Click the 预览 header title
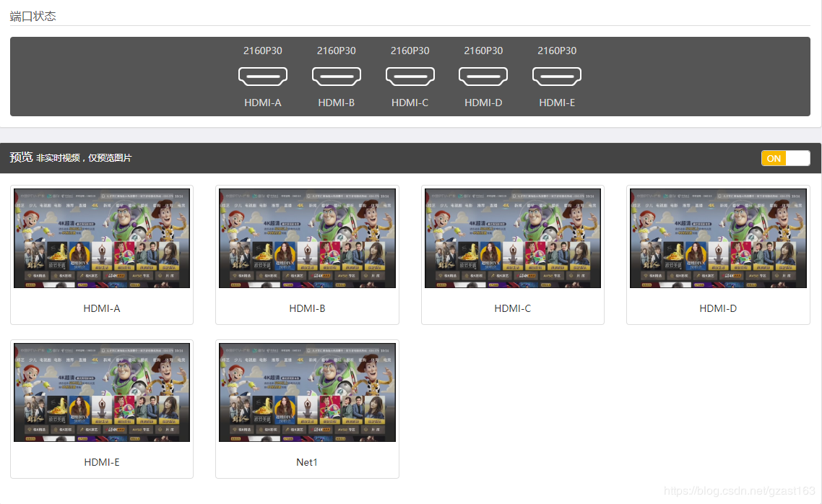This screenshot has width=822, height=504. [21, 157]
